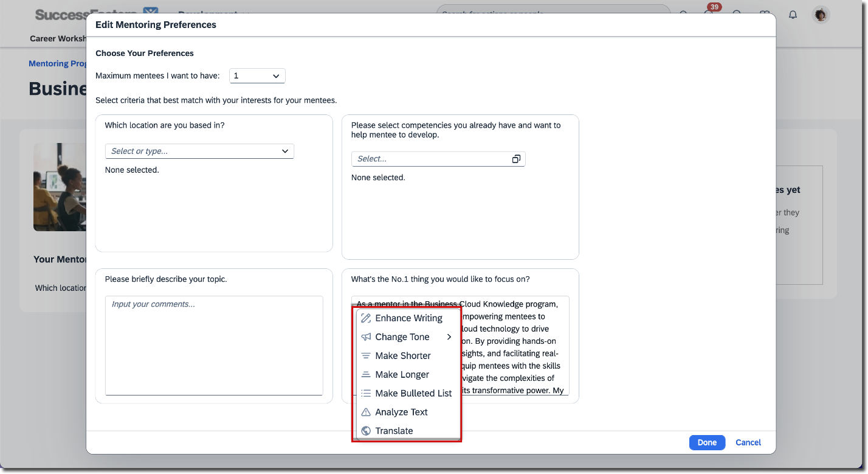The width and height of the screenshot is (868, 474).
Task: Open the notifications bell
Action: tap(793, 15)
